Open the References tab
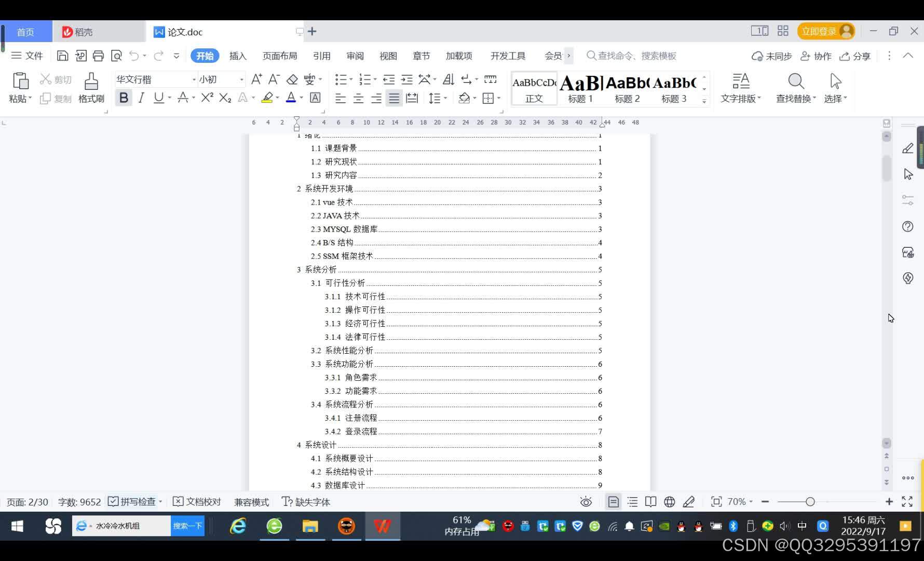 pyautogui.click(x=322, y=56)
